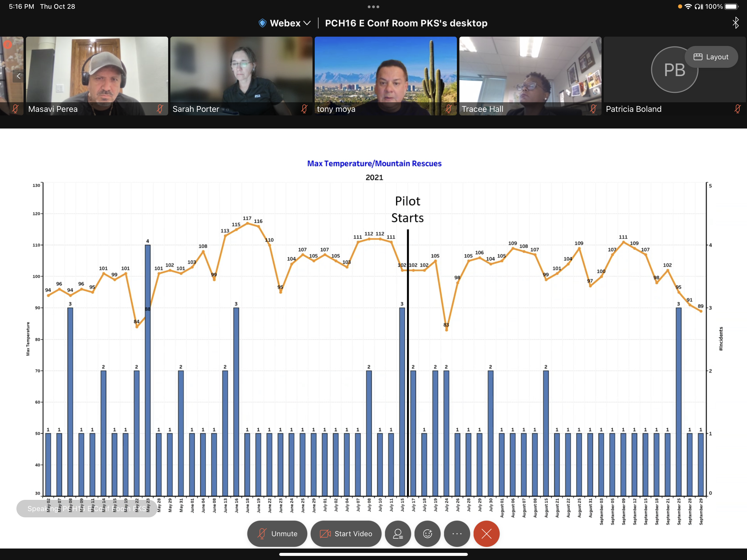The image size is (747, 560).
Task: Open the participants list icon
Action: pyautogui.click(x=398, y=533)
